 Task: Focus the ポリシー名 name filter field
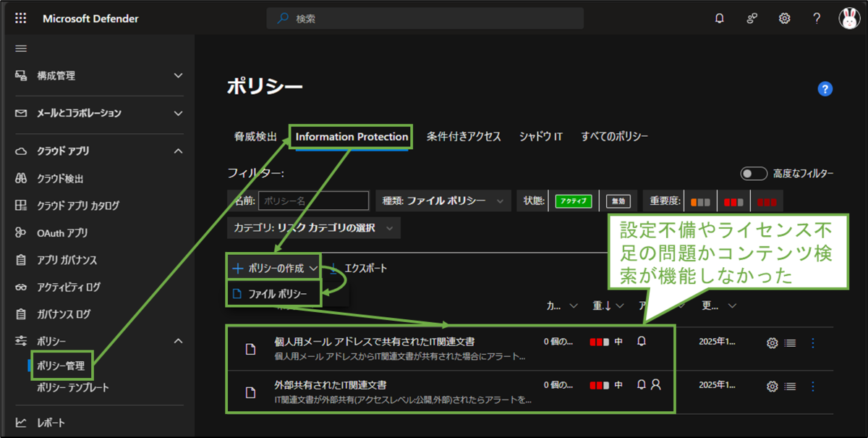point(313,201)
